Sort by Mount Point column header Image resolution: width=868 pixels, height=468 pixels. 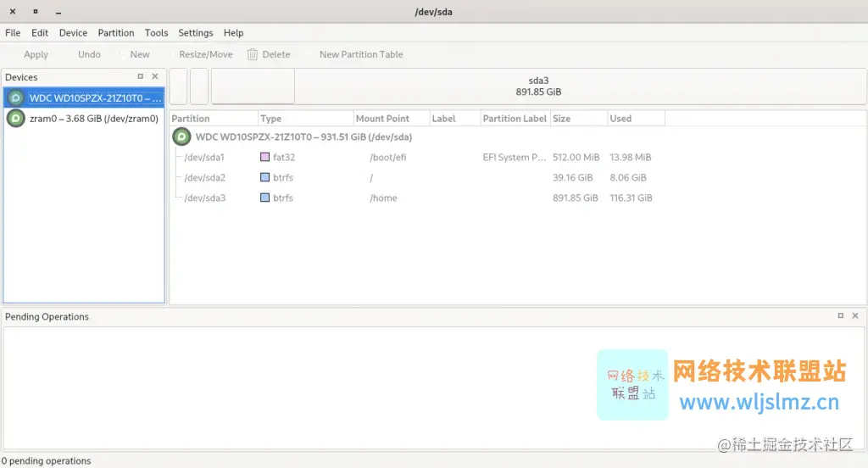click(x=392, y=119)
